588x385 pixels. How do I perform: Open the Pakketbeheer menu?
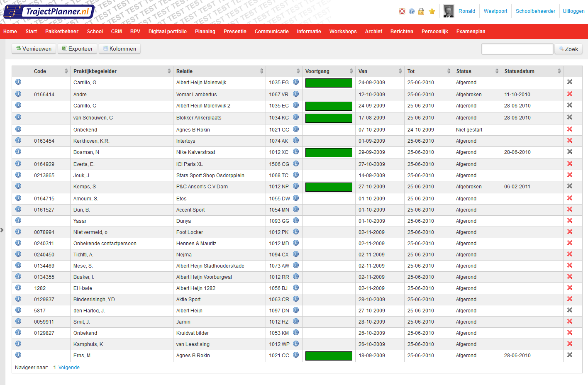click(62, 32)
